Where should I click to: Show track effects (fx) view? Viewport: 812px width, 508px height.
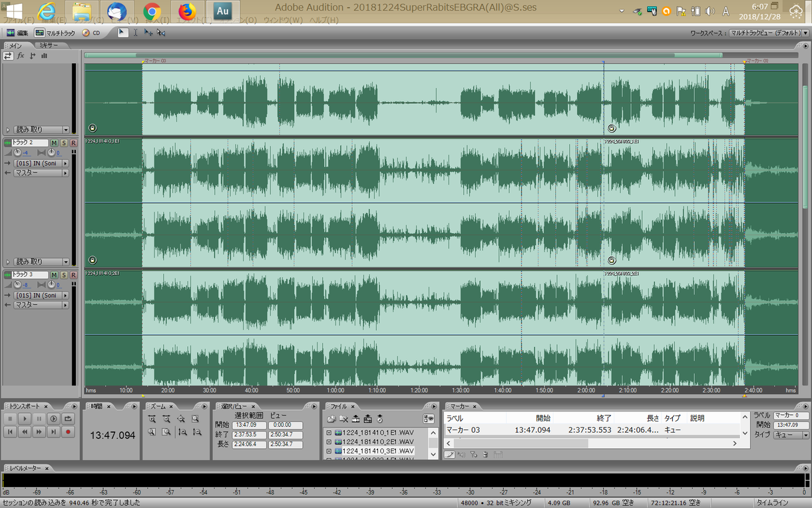point(21,56)
